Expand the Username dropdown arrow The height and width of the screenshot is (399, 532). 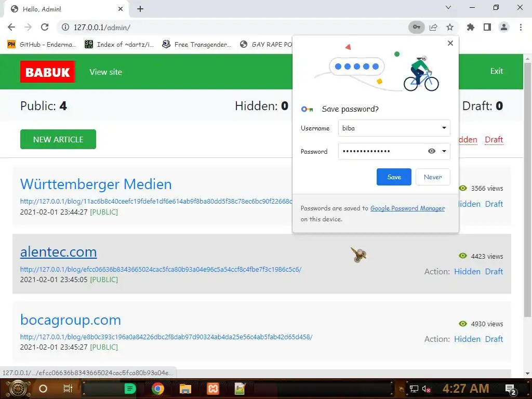[x=444, y=128]
